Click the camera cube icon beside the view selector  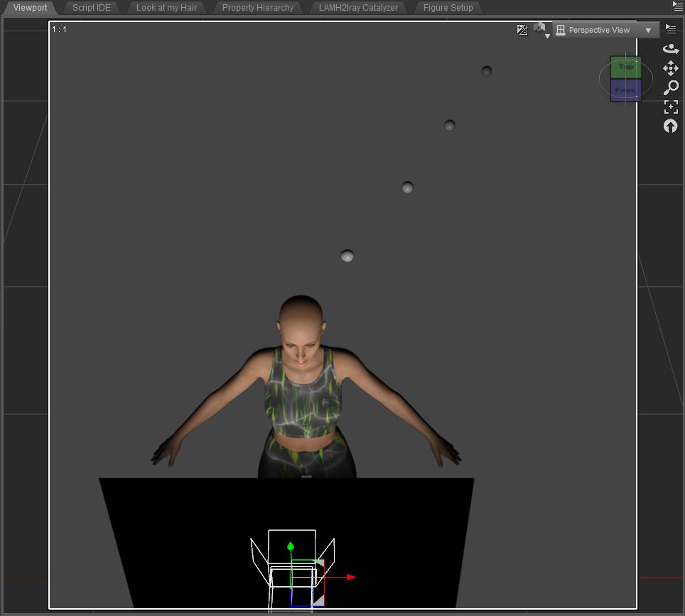[540, 26]
